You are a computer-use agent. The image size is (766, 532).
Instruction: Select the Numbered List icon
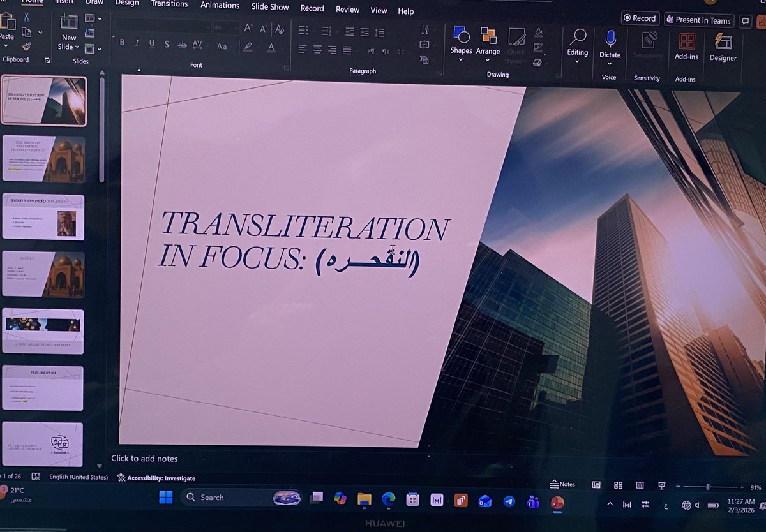pyautogui.click(x=326, y=29)
